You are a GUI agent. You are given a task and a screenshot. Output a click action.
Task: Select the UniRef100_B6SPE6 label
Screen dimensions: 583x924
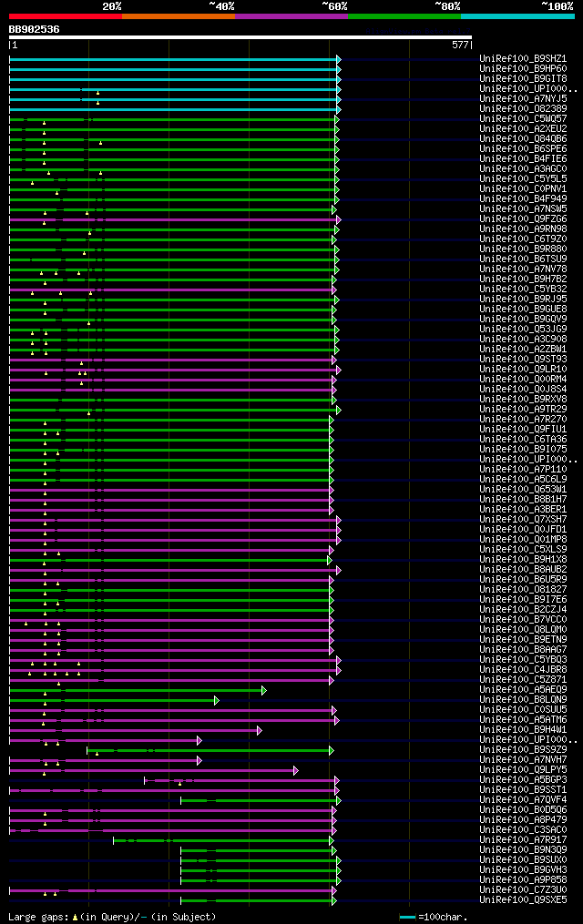coord(523,149)
